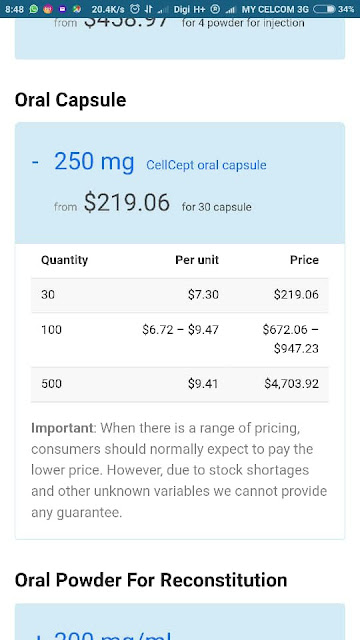Tap the powder for injection price card
This screenshot has height=640, width=360.
point(180,38)
